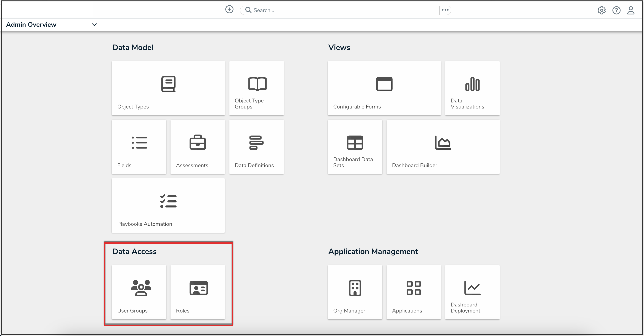The width and height of the screenshot is (644, 336).
Task: Open Playbooks Automation tile
Action: click(x=168, y=205)
